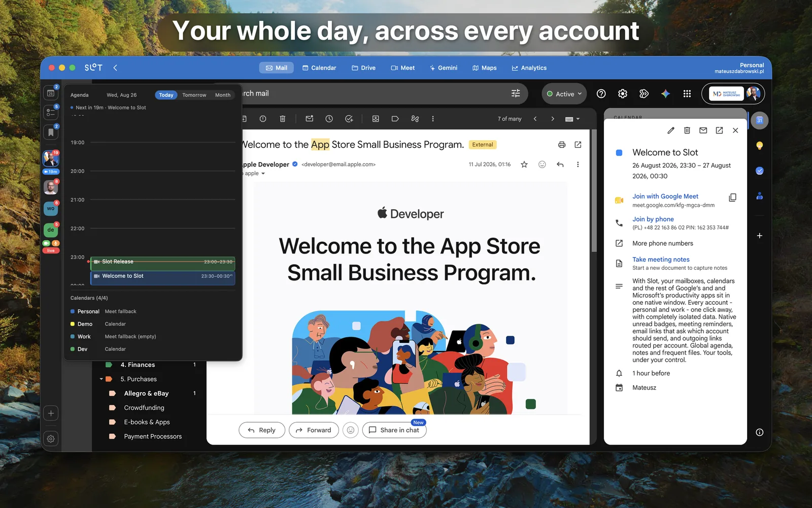Open Contacts in the side panel
Viewport: 812px width, 508px height.
[x=759, y=196]
